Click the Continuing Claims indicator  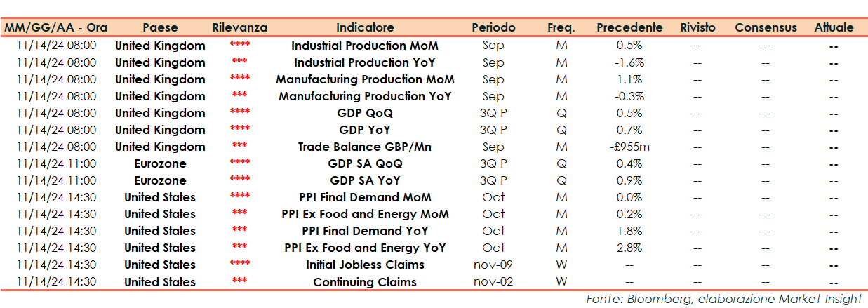pyautogui.click(x=365, y=282)
